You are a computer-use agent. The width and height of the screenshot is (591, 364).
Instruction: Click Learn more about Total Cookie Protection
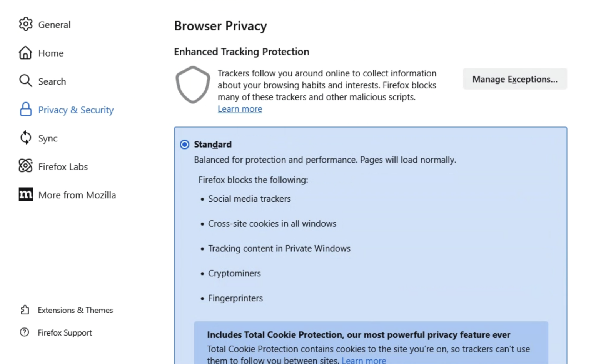coord(363,360)
